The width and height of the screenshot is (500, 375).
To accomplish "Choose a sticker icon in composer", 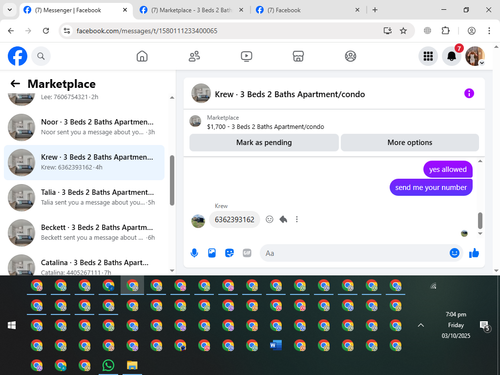I will click(229, 253).
